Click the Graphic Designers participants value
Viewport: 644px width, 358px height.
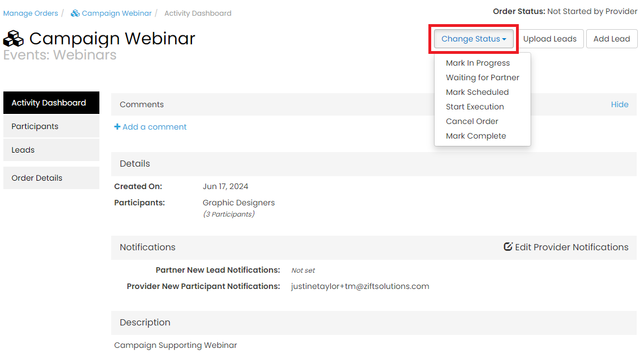click(x=239, y=203)
